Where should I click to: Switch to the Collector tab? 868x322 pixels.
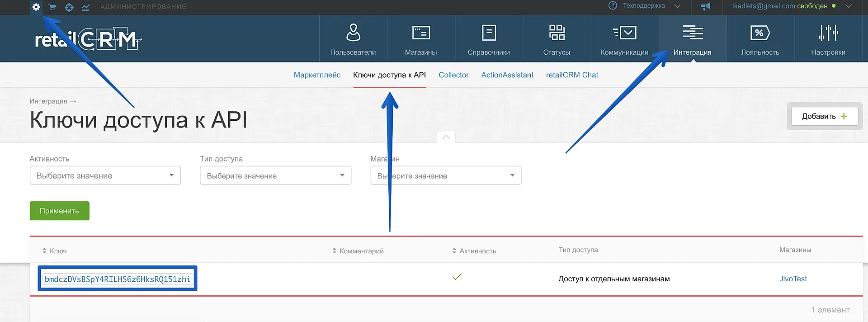(x=453, y=75)
